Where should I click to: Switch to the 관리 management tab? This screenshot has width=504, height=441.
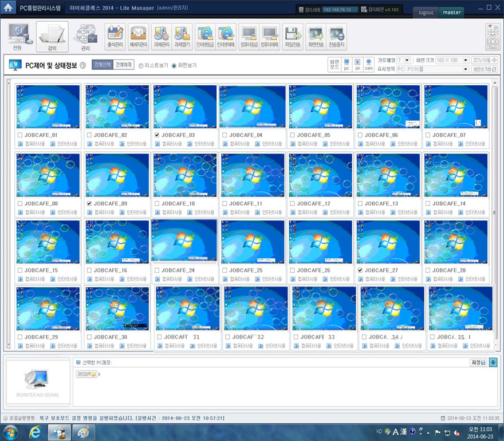click(85, 37)
